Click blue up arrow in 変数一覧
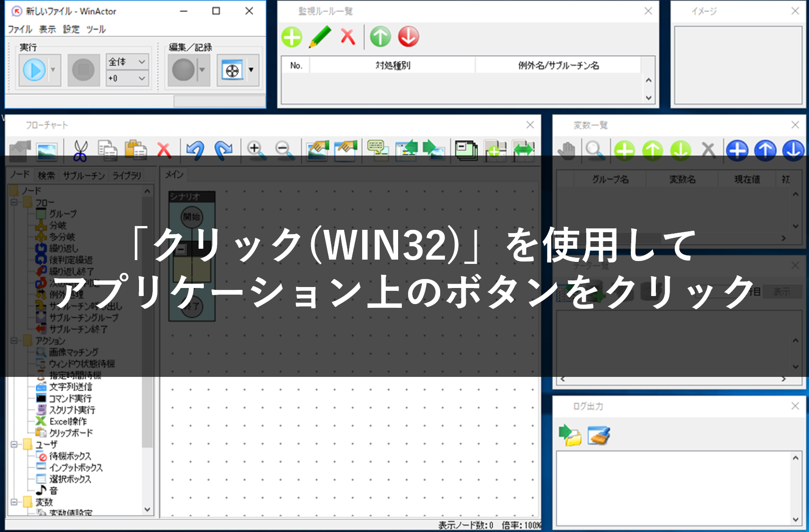The image size is (809, 532). 766,151
